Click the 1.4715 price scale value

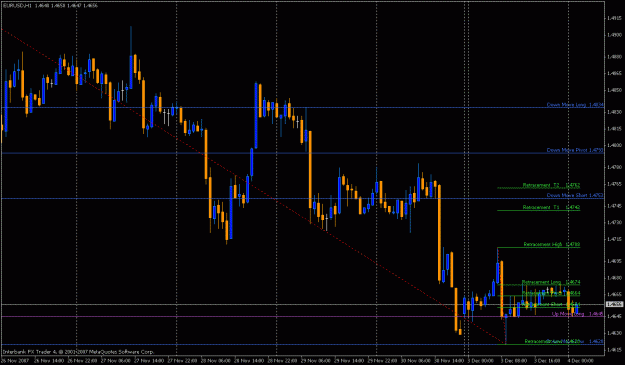pyautogui.click(x=614, y=239)
